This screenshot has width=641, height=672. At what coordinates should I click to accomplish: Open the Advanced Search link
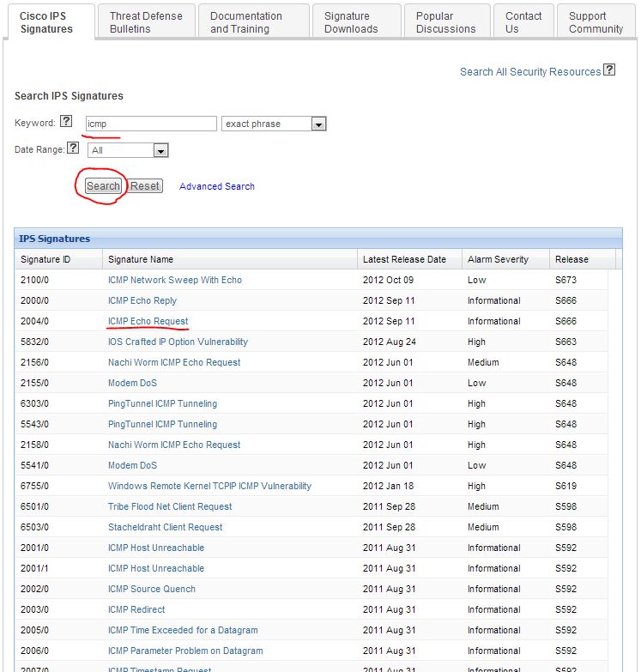217,186
